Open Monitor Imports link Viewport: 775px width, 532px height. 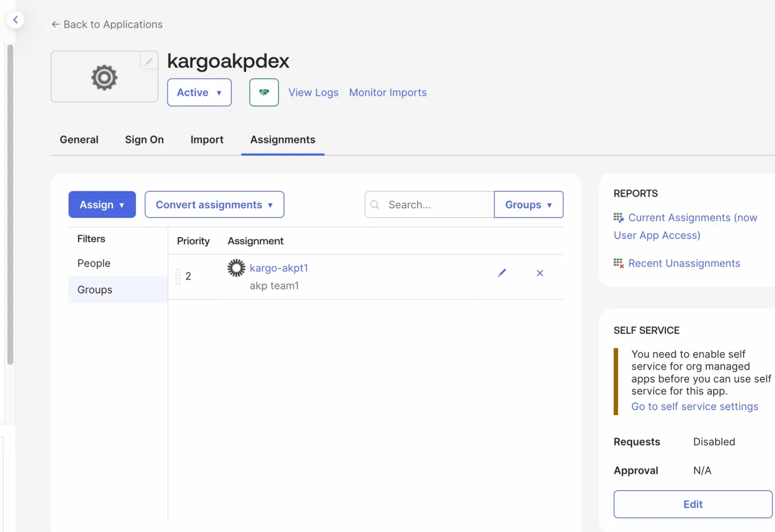(x=387, y=92)
